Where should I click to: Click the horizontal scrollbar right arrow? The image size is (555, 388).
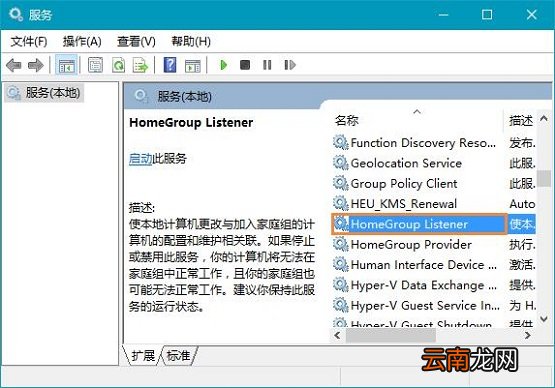pyautogui.click(x=527, y=335)
